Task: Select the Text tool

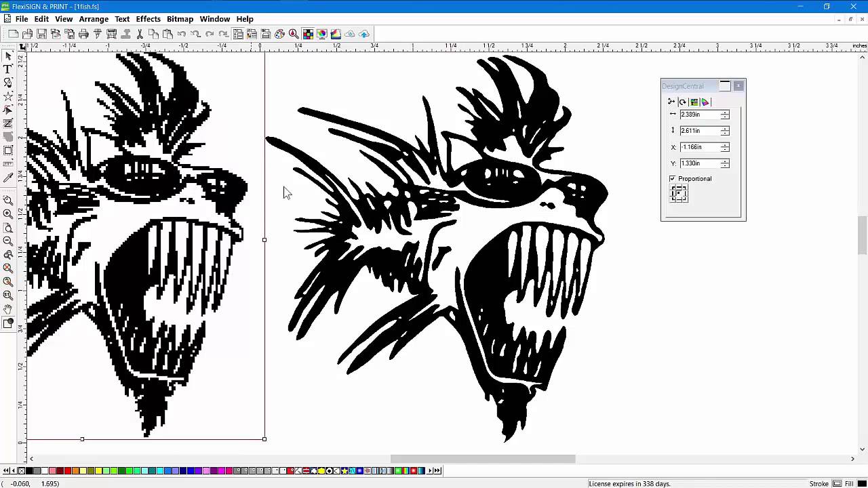Action: click(x=8, y=67)
